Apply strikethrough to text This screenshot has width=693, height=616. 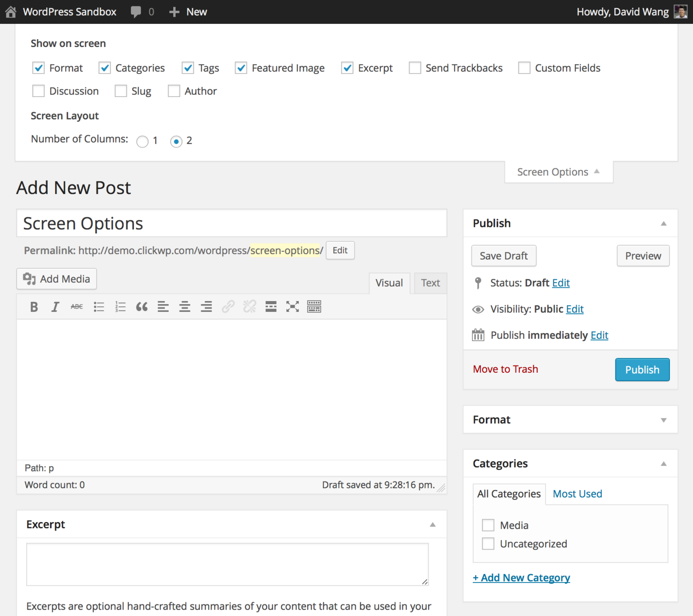click(77, 306)
